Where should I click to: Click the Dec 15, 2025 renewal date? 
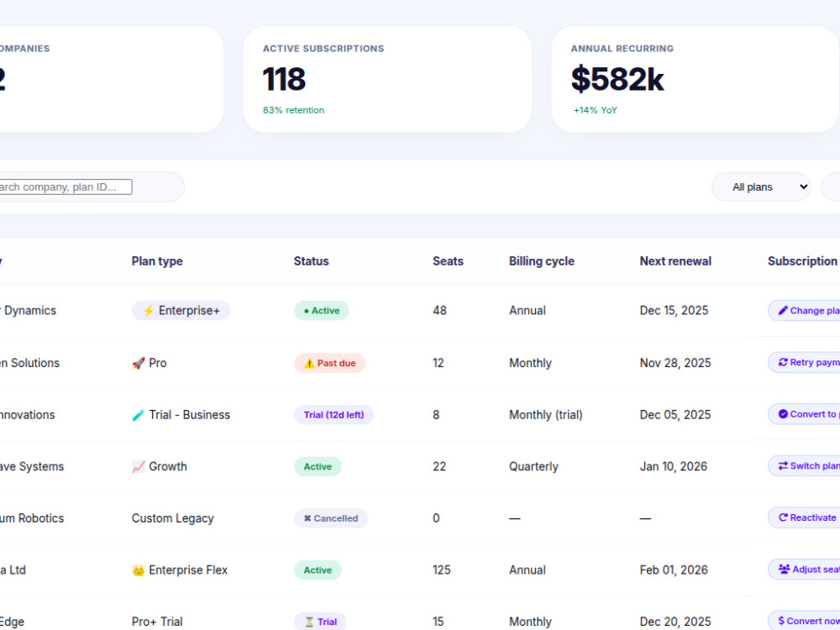(674, 311)
